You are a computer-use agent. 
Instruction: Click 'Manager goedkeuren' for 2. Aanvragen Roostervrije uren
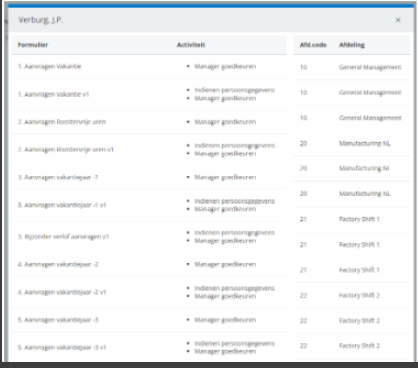[x=225, y=122]
